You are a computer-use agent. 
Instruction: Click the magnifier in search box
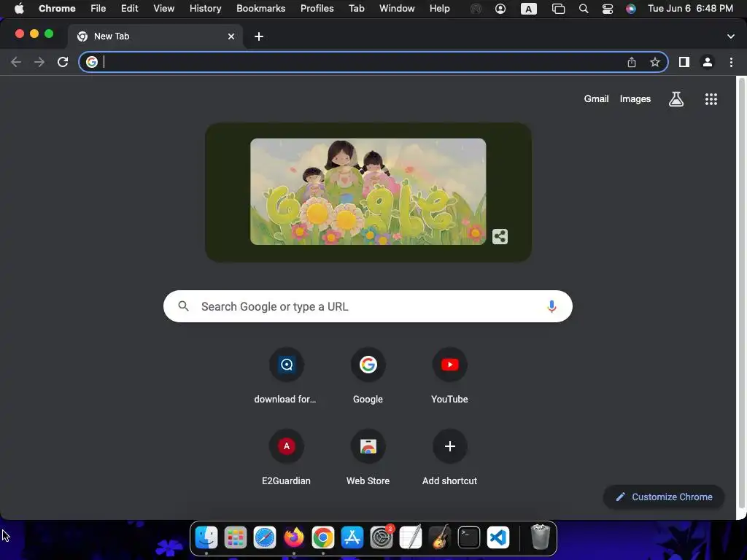pos(183,306)
